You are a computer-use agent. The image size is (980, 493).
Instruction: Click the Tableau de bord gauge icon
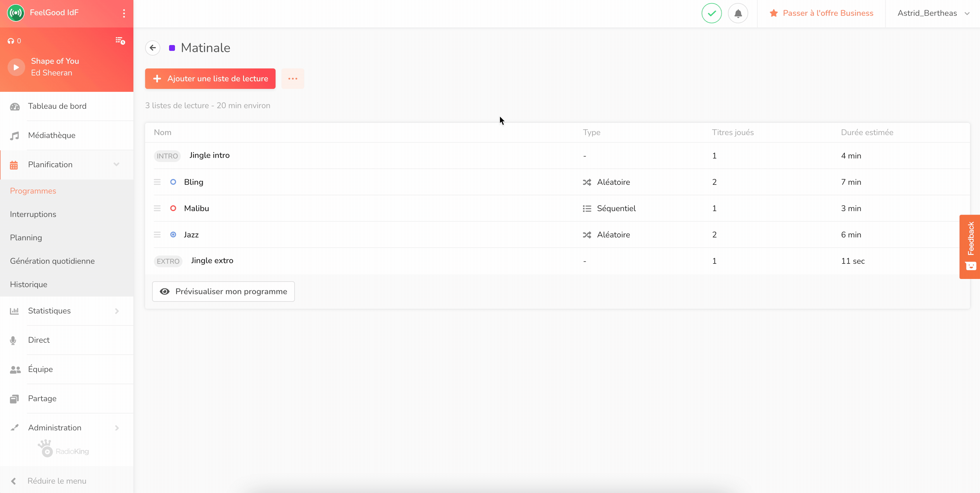14,106
